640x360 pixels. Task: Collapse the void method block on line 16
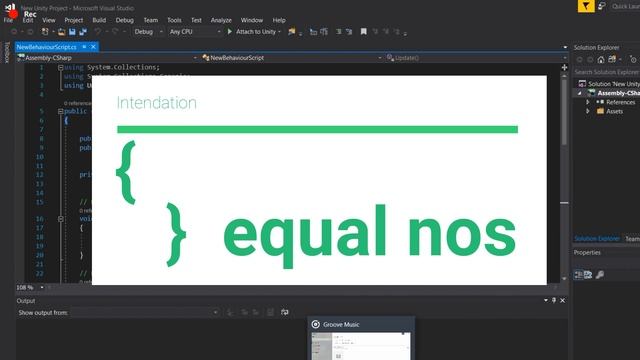point(60,219)
